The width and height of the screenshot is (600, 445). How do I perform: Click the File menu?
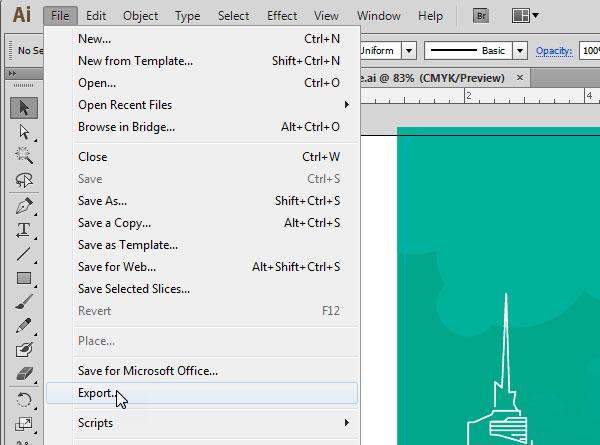coord(60,16)
